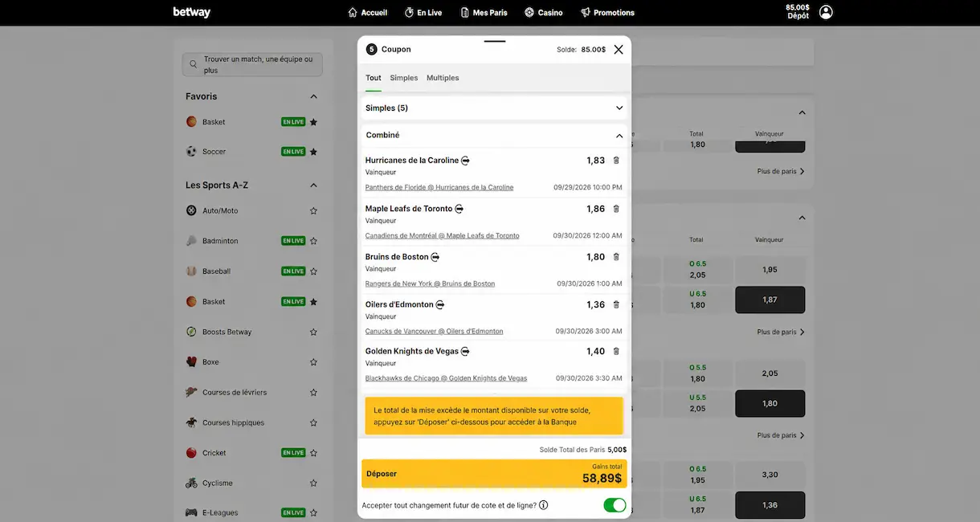Image resolution: width=980 pixels, height=522 pixels.
Task: Deselect the 1,87 Vainqueur odds button
Action: 770,300
